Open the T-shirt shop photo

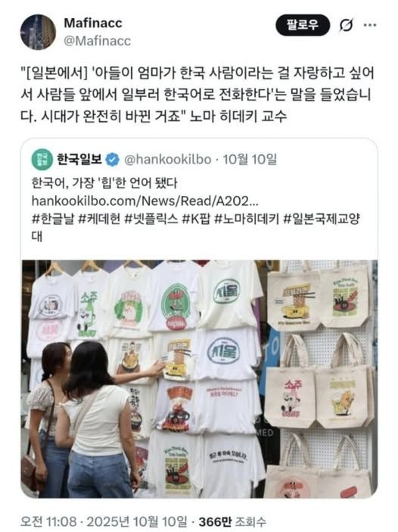pyautogui.click(x=199, y=379)
